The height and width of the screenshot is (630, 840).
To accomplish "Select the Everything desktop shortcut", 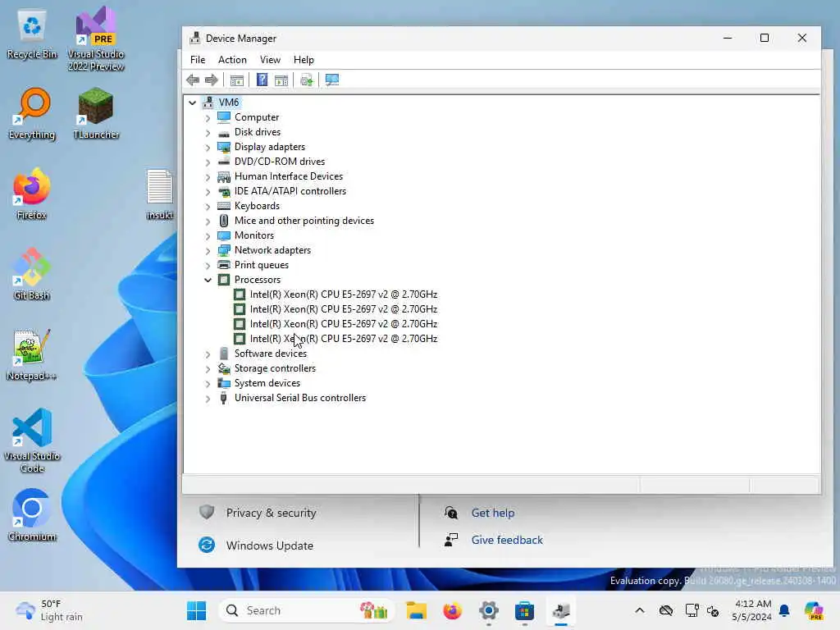I will [x=32, y=114].
